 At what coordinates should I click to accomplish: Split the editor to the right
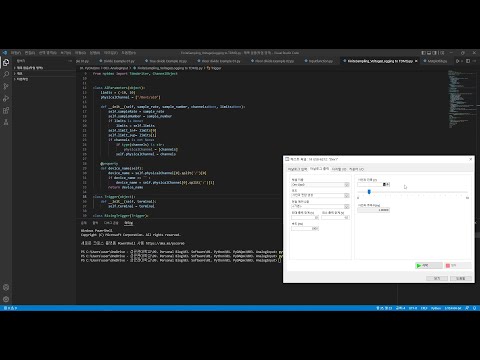468,61
